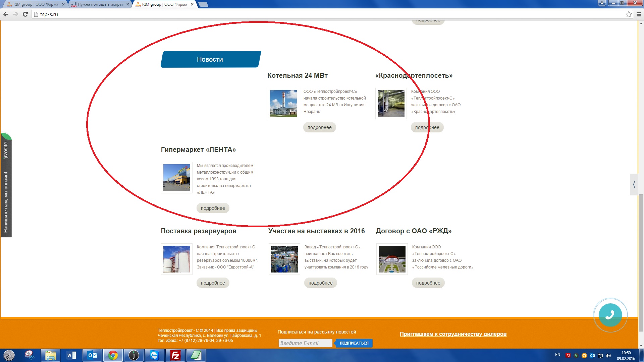Click the green phone callback icon

tap(610, 315)
